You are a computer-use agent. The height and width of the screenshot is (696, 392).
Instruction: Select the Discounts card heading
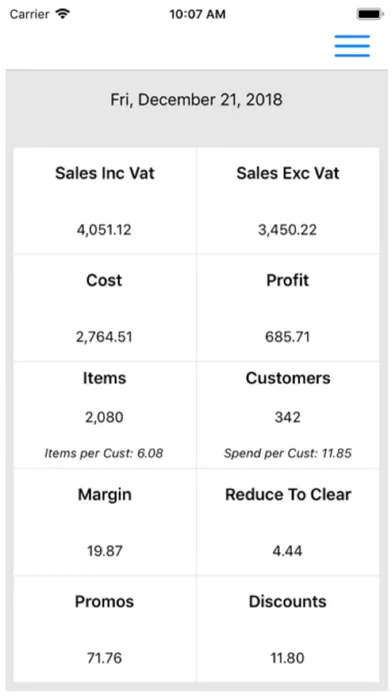[288, 601]
